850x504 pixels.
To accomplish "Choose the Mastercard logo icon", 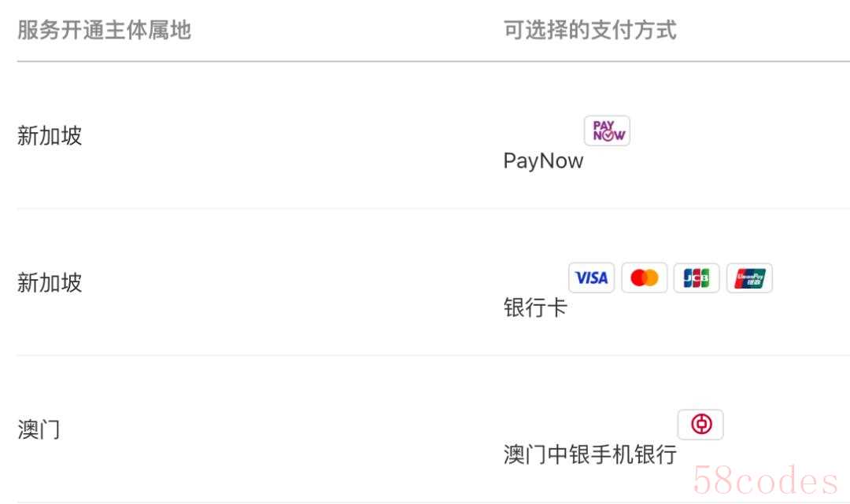I will coord(644,278).
